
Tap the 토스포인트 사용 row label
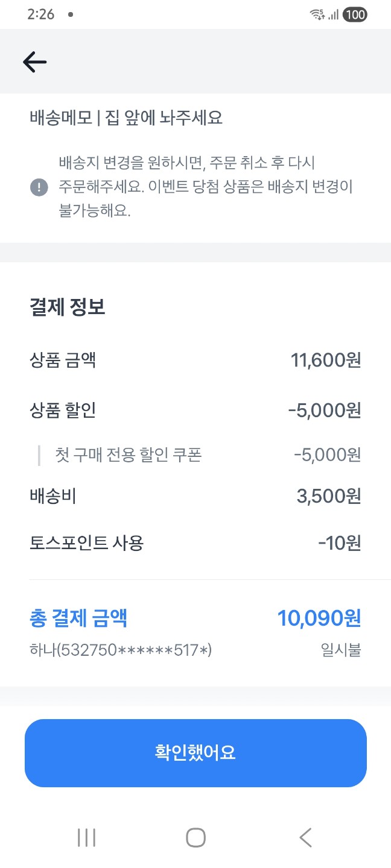pyautogui.click(x=86, y=544)
